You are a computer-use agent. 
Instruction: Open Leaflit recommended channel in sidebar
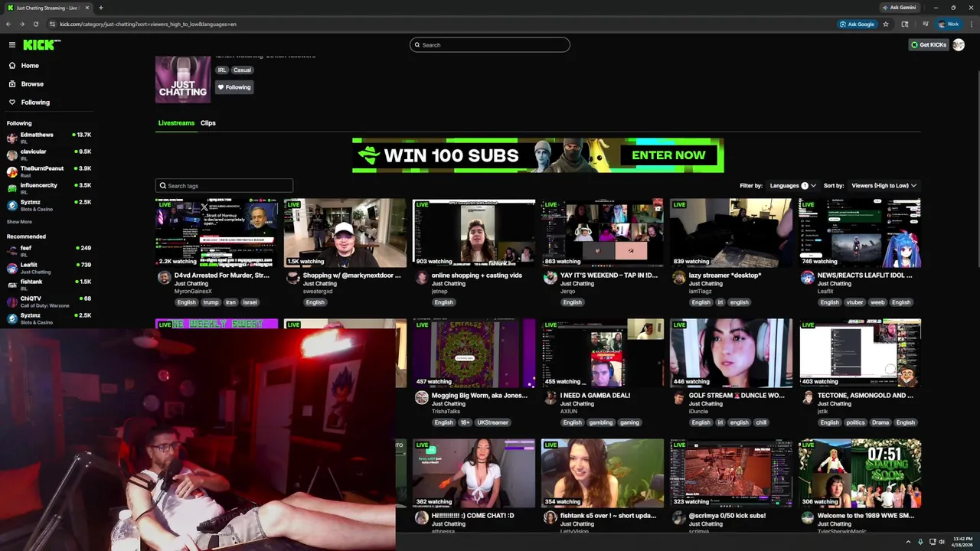click(49, 268)
